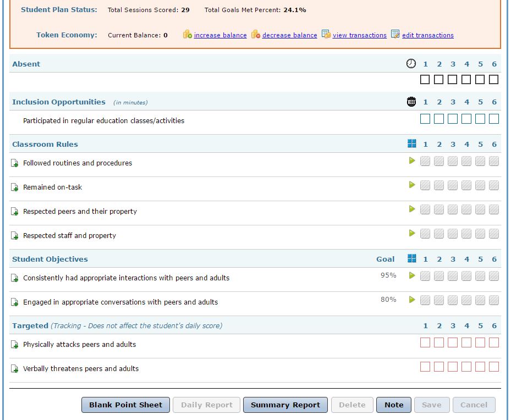This screenshot has height=420, width=511.
Task: Click session 1 minutes field for regular education participation
Action: pos(425,118)
